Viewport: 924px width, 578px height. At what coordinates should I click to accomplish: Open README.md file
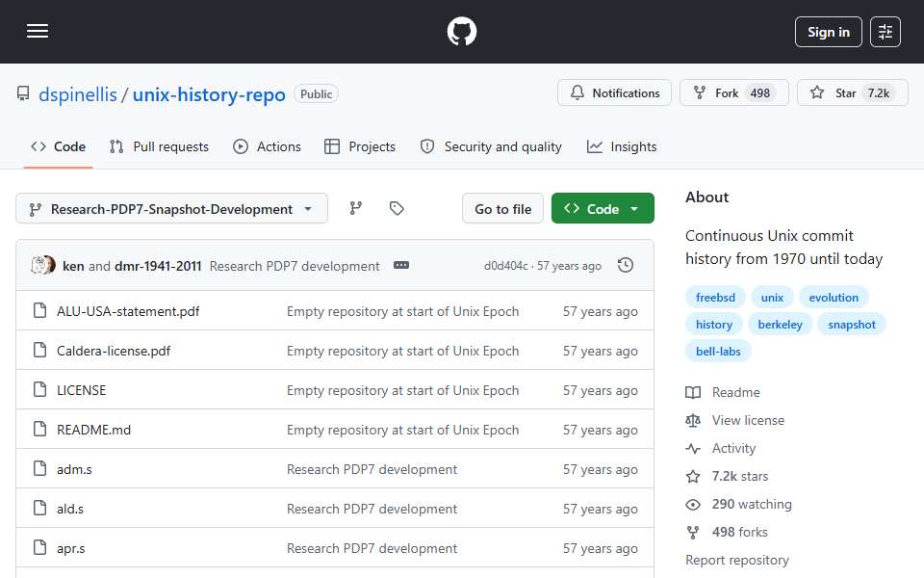click(93, 430)
